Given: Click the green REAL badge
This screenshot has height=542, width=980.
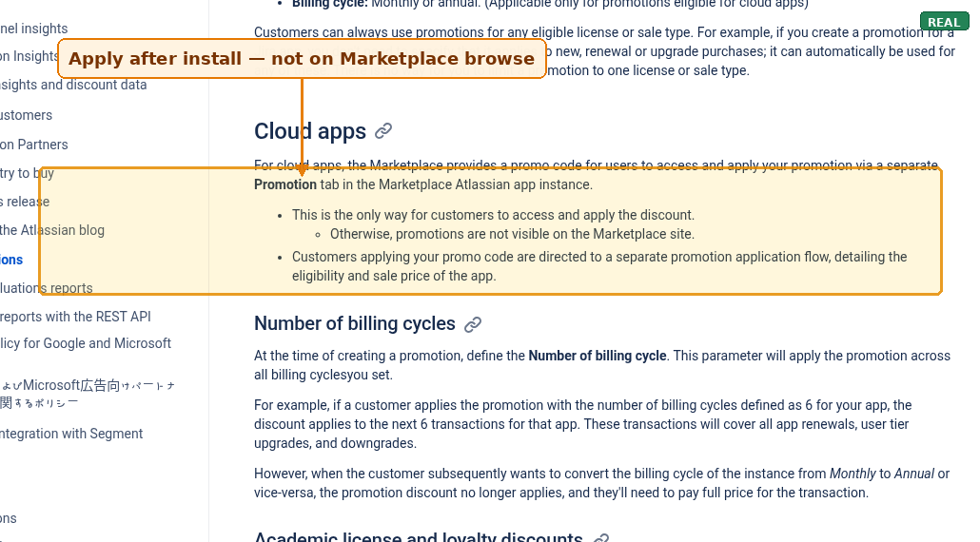Looking at the screenshot, I should point(944,22).
